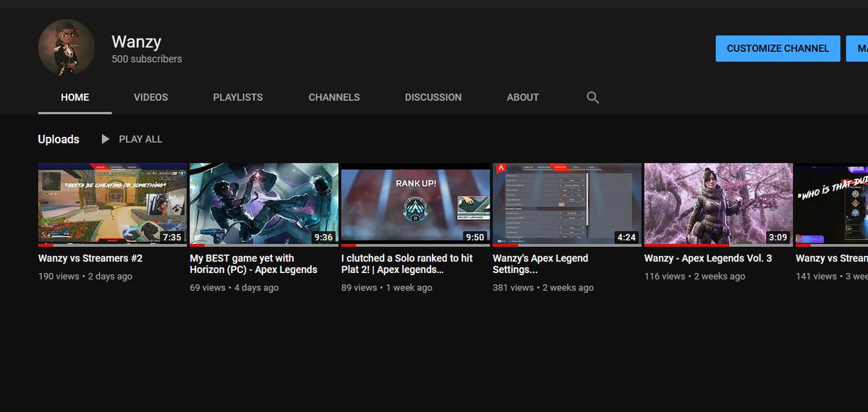
Task: Open the Discussion tab
Action: (x=433, y=97)
